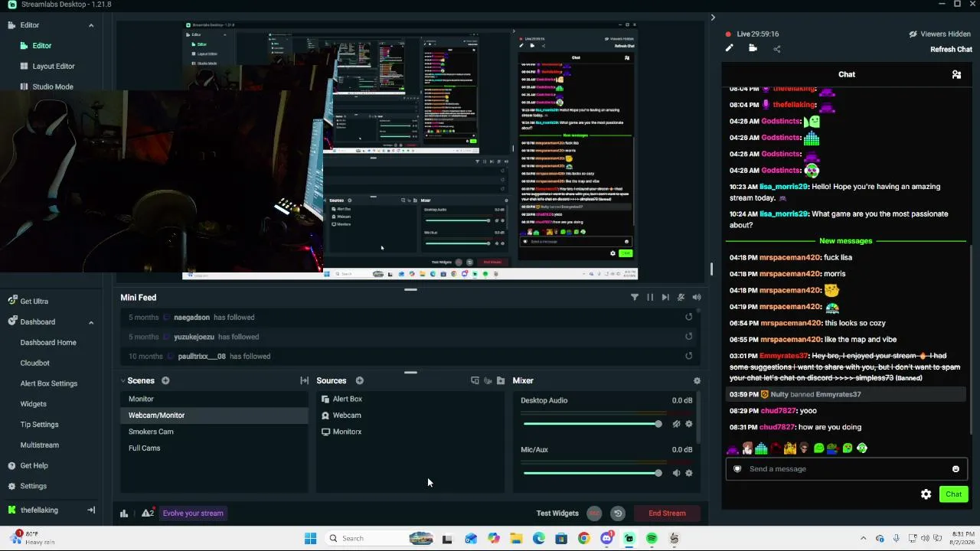Open Desktop Audio settings gear
Image resolution: width=980 pixels, height=551 pixels.
(x=688, y=424)
